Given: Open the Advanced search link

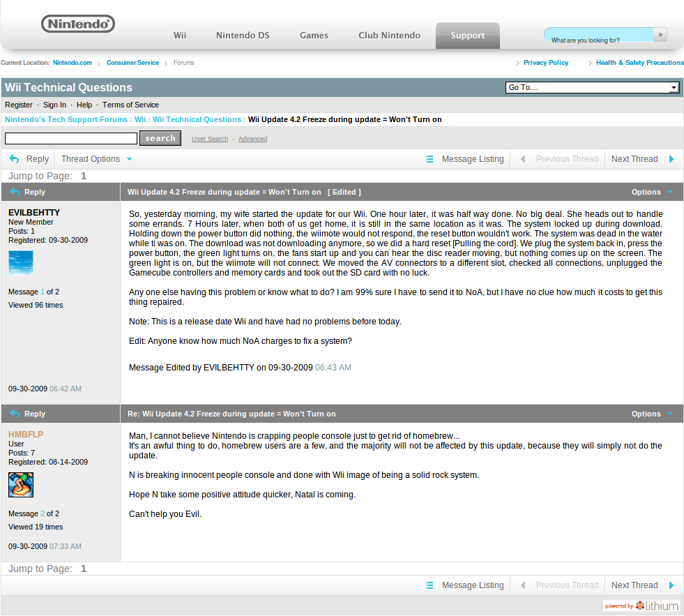Looking at the screenshot, I should coord(252,139).
